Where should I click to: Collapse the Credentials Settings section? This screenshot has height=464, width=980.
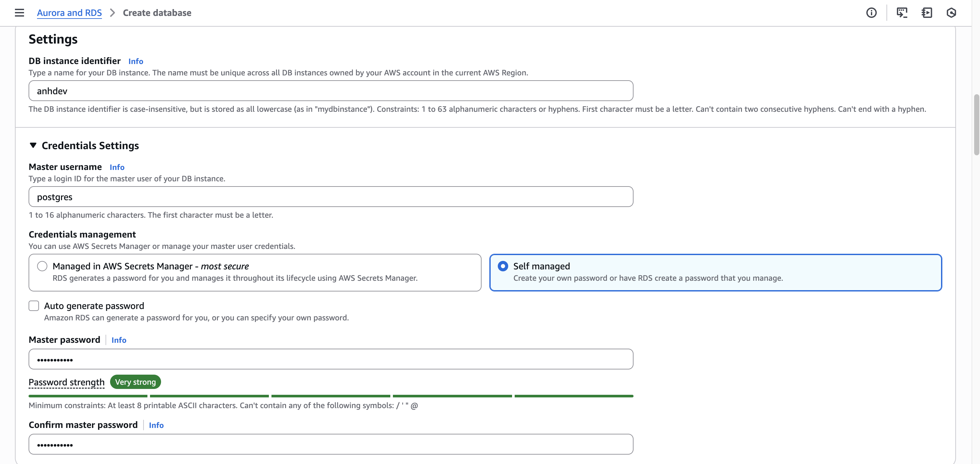tap(33, 145)
